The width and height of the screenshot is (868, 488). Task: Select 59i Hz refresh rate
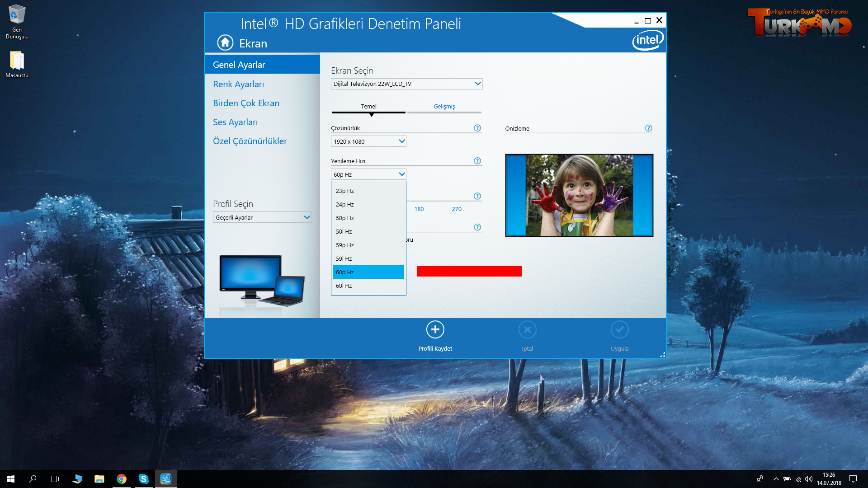pos(368,258)
